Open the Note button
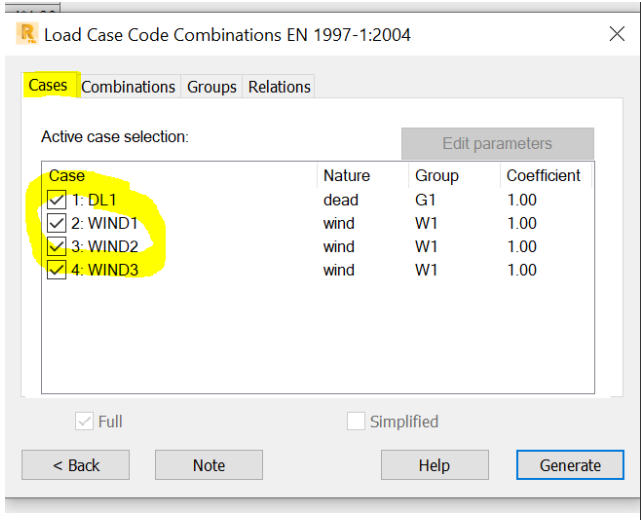The height and width of the screenshot is (524, 641). click(x=209, y=465)
